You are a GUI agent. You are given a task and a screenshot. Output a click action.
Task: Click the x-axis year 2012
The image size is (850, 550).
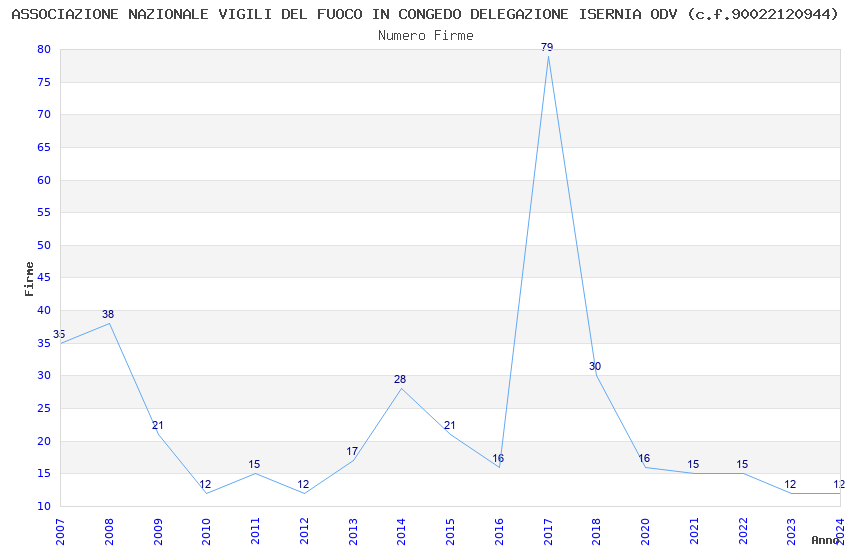304,531
